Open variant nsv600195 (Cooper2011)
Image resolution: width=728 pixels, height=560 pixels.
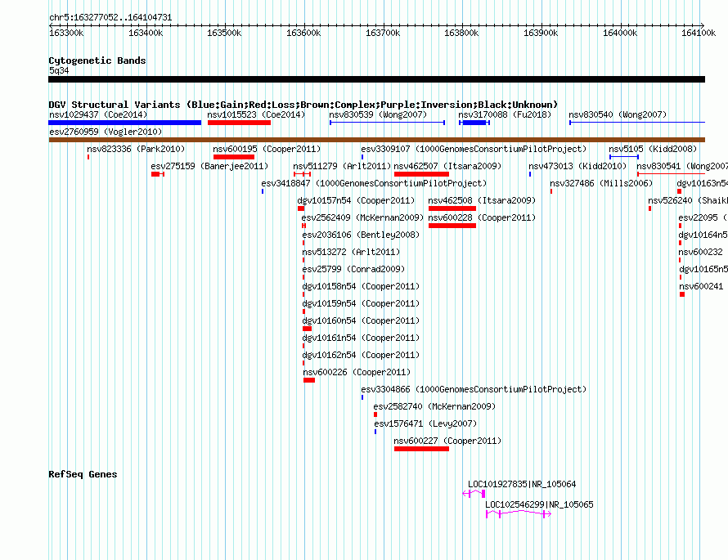click(x=267, y=149)
